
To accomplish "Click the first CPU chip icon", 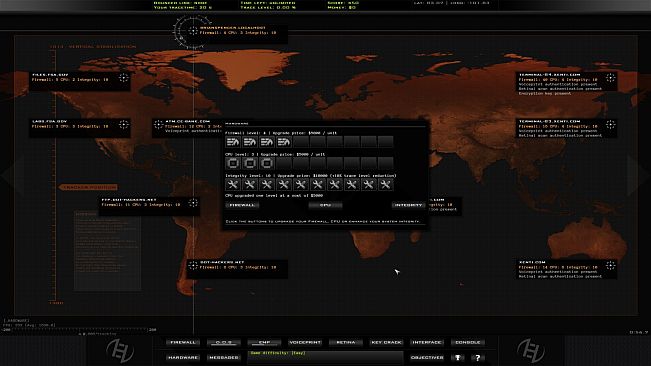I will [x=233, y=163].
